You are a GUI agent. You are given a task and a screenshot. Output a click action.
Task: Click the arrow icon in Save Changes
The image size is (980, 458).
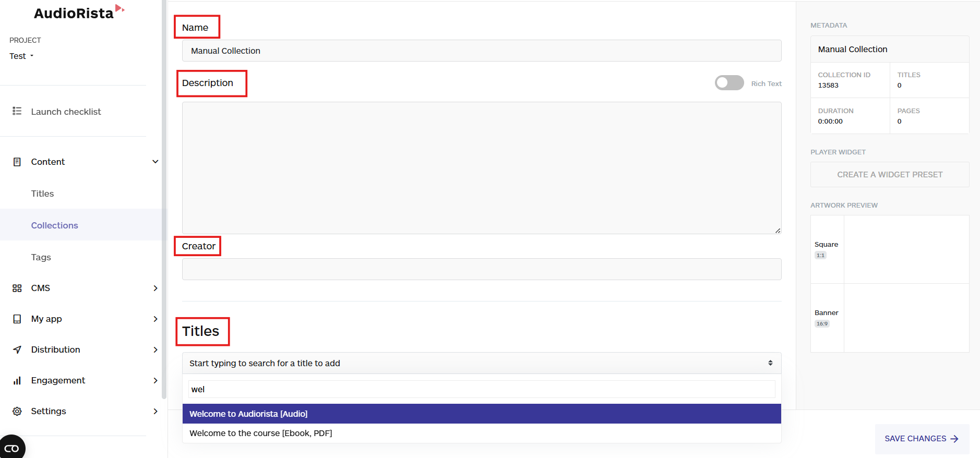click(954, 439)
